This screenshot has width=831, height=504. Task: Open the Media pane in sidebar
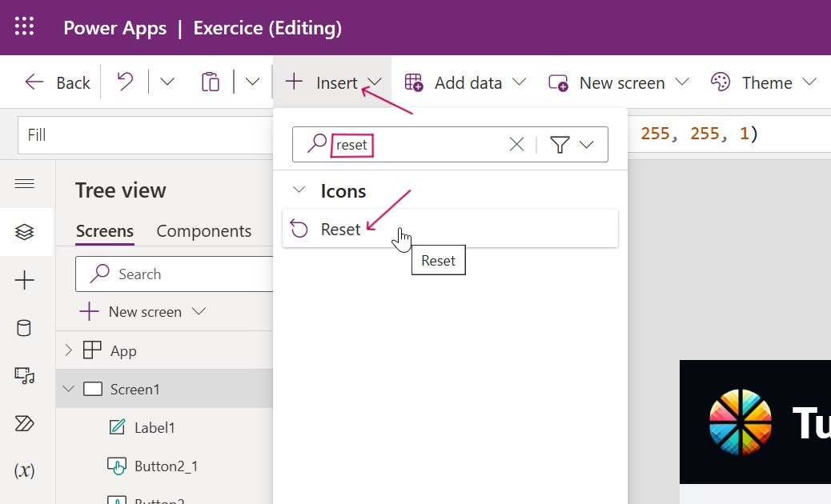[24, 376]
